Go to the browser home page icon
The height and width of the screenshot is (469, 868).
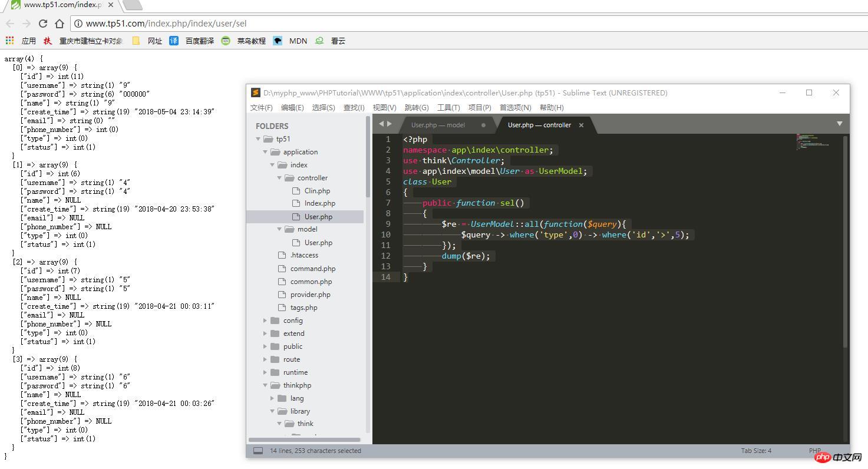pyautogui.click(x=60, y=24)
